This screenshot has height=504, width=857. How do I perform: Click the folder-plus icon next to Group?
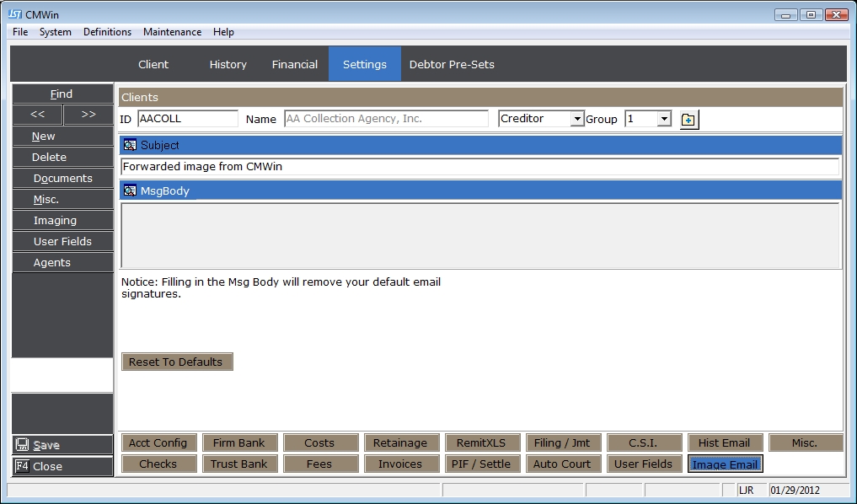[688, 120]
